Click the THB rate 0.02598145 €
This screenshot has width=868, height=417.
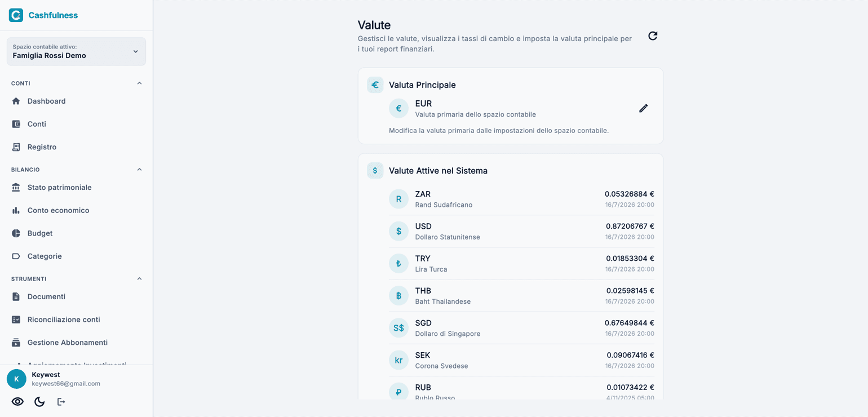(x=630, y=291)
